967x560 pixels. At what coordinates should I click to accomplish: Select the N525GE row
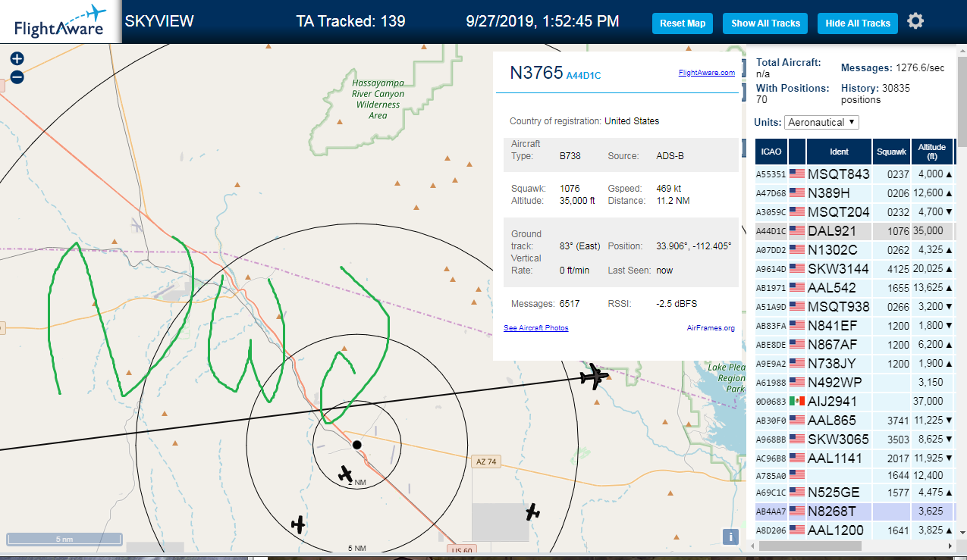click(x=854, y=493)
